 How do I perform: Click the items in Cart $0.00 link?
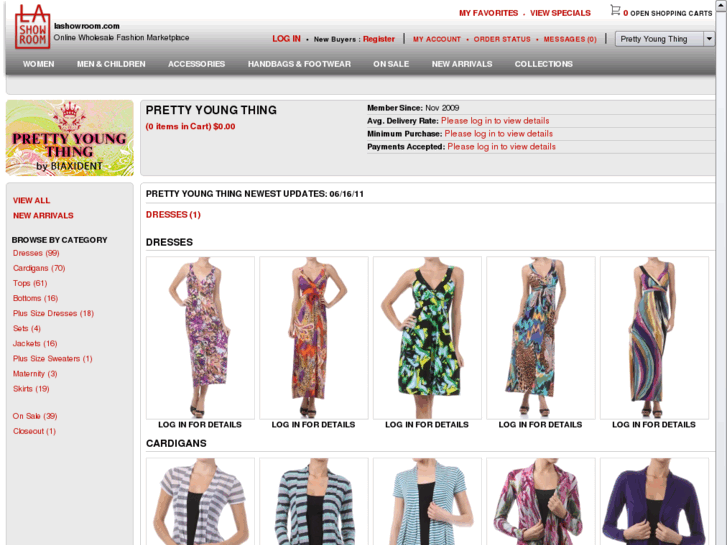click(190, 127)
